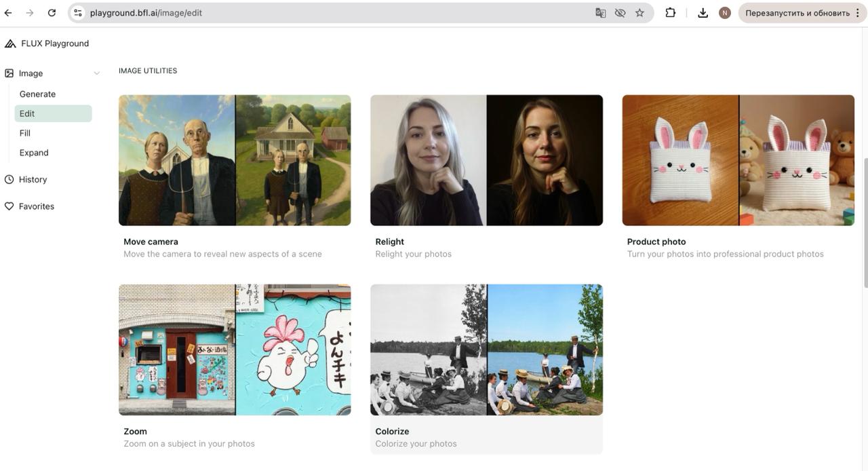The image size is (868, 471).
Task: Go to Generate in sidebar
Action: tap(38, 94)
